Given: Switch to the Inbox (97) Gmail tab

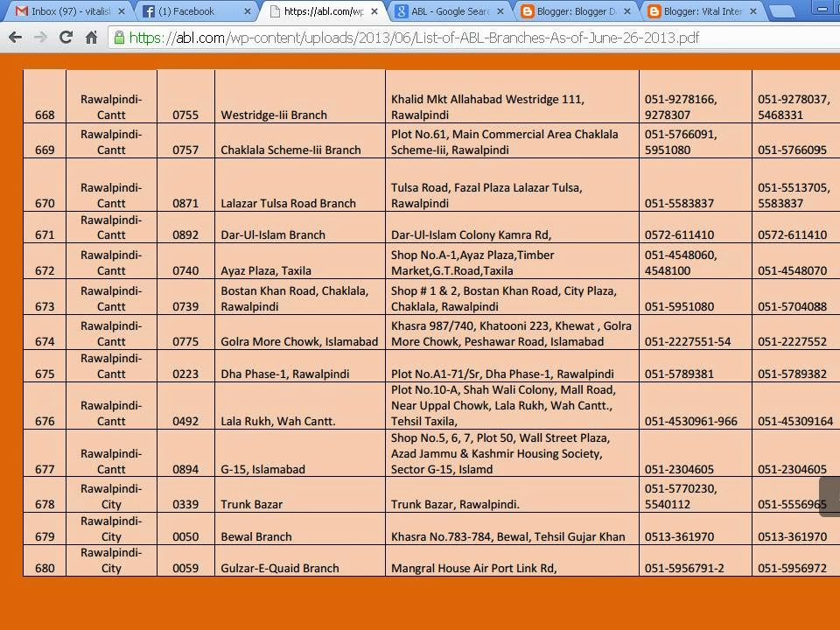Looking at the screenshot, I should pyautogui.click(x=70, y=11).
